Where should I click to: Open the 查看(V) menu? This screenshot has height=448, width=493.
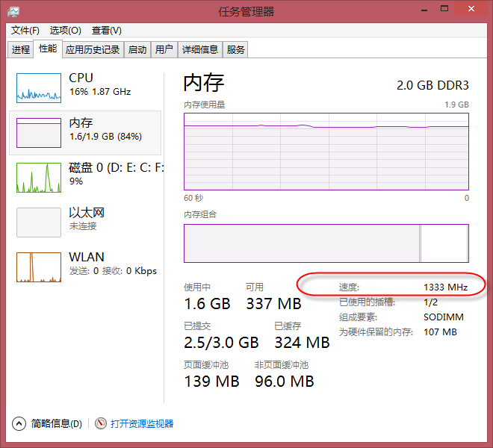point(107,31)
